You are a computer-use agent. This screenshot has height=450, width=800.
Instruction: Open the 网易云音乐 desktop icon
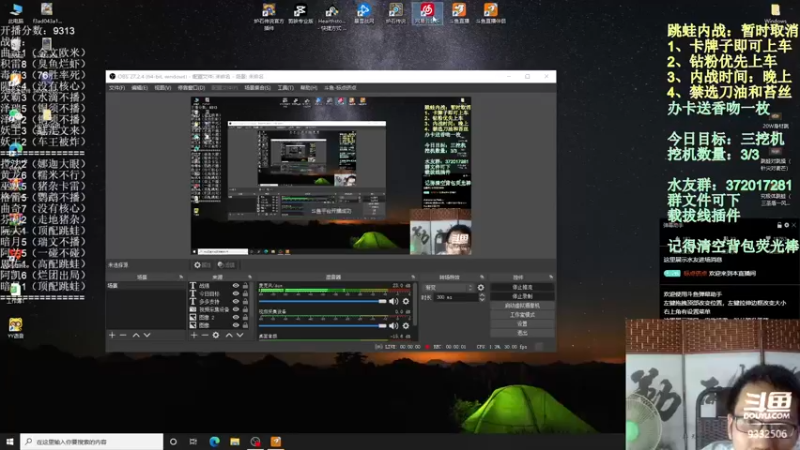pyautogui.click(x=428, y=13)
